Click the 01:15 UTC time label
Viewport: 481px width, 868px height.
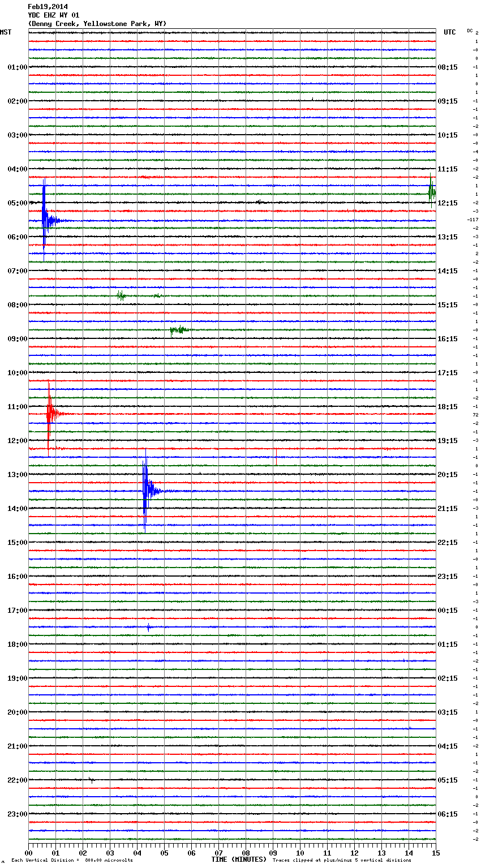point(448,644)
